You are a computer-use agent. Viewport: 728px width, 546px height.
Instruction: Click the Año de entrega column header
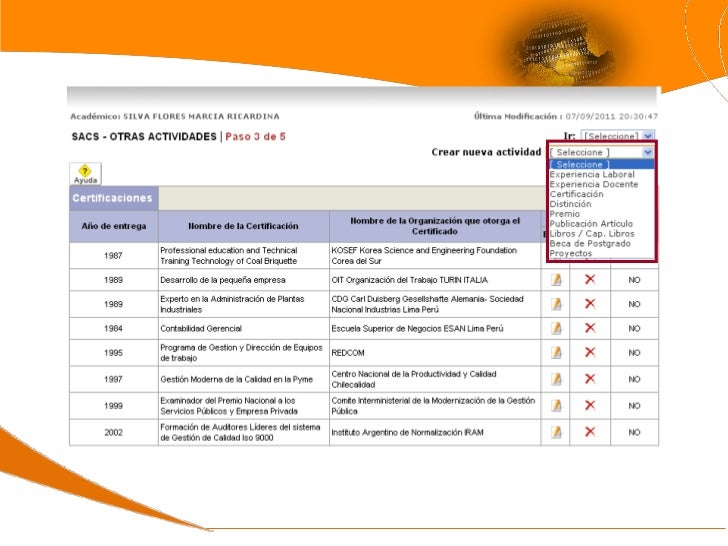click(x=114, y=226)
